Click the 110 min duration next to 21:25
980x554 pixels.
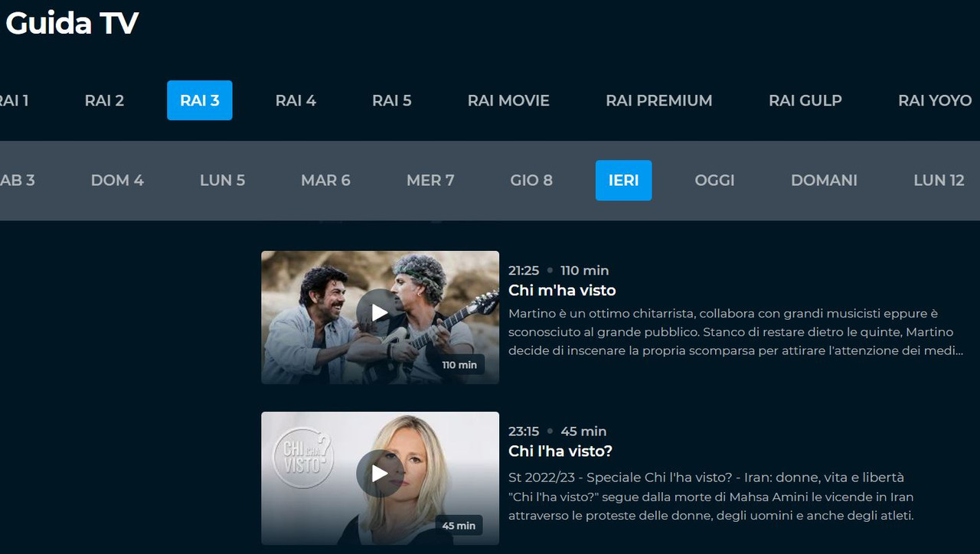tap(585, 270)
